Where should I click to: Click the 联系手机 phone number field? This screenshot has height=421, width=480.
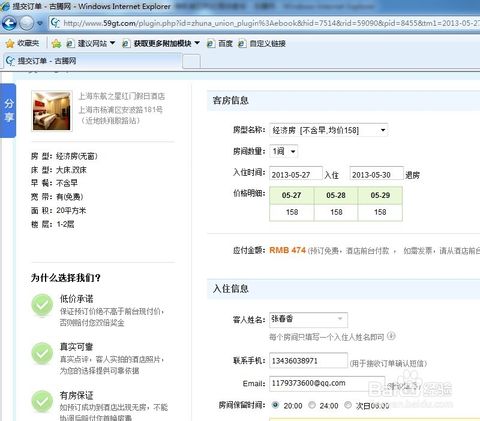click(x=308, y=361)
